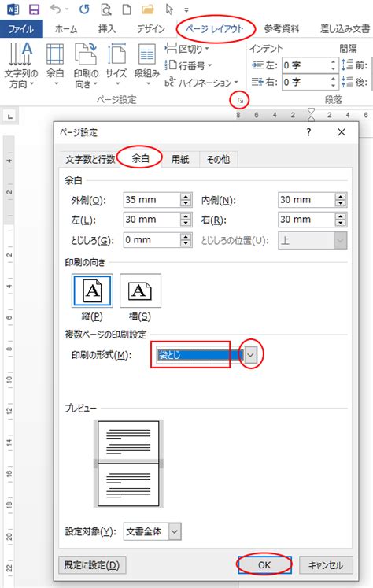Click the right indent 右 spinner arrows
The image size is (373, 588).
pos(334,82)
